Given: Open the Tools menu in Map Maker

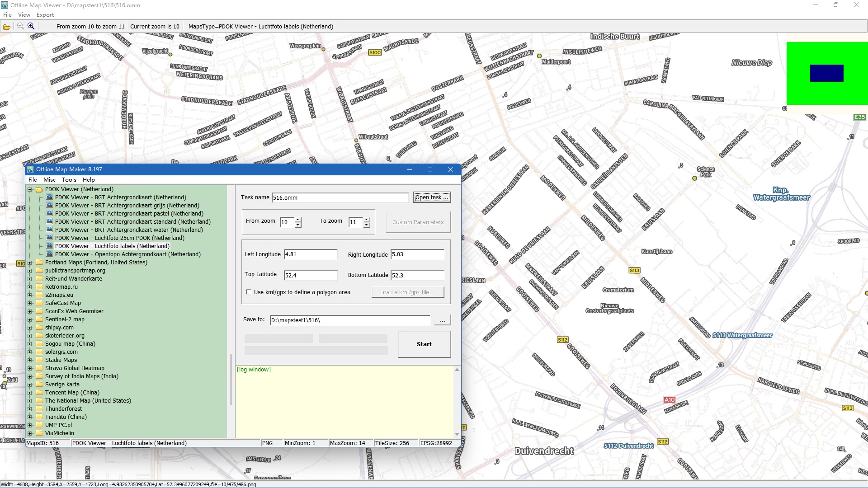Looking at the screenshot, I should point(69,180).
